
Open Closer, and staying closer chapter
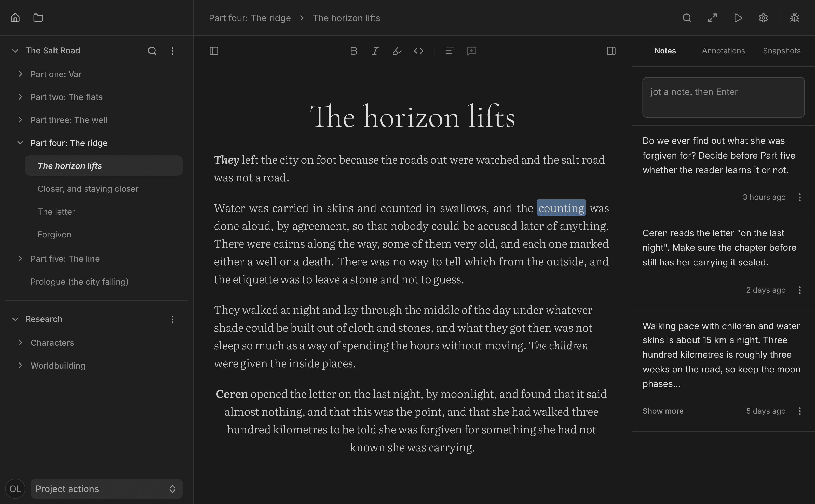(x=88, y=189)
